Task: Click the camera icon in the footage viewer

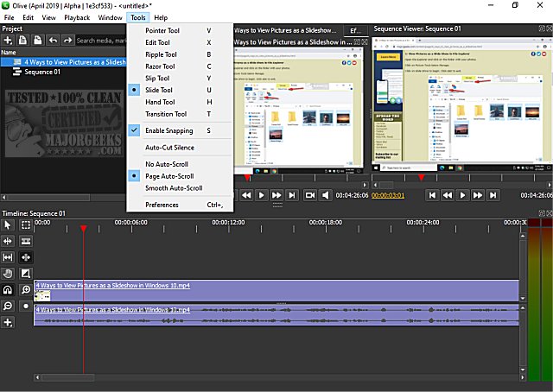Action: [x=310, y=195]
